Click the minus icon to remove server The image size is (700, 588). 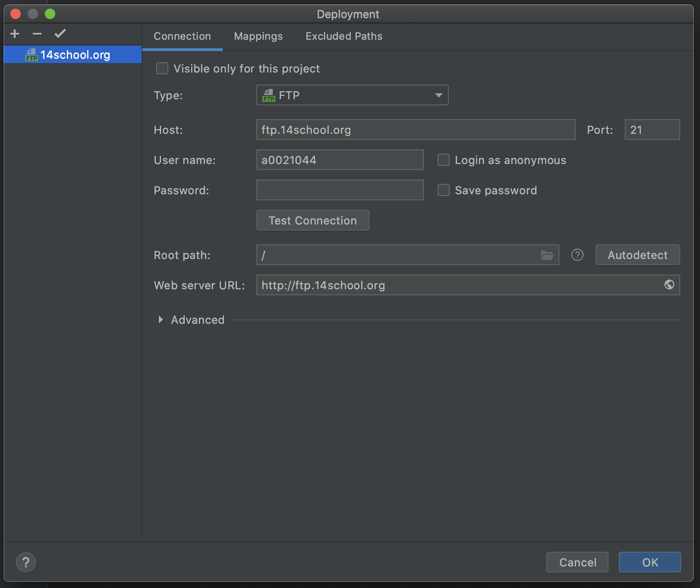pos(37,34)
